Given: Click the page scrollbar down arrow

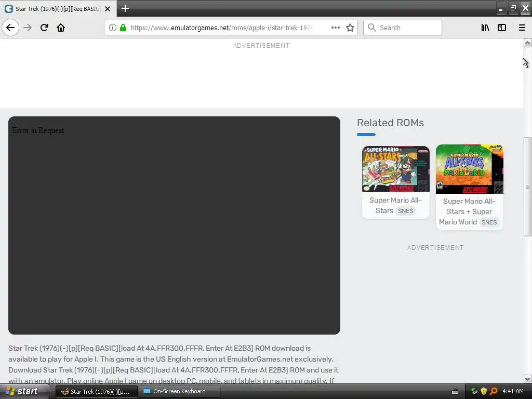Looking at the screenshot, I should [527, 379].
